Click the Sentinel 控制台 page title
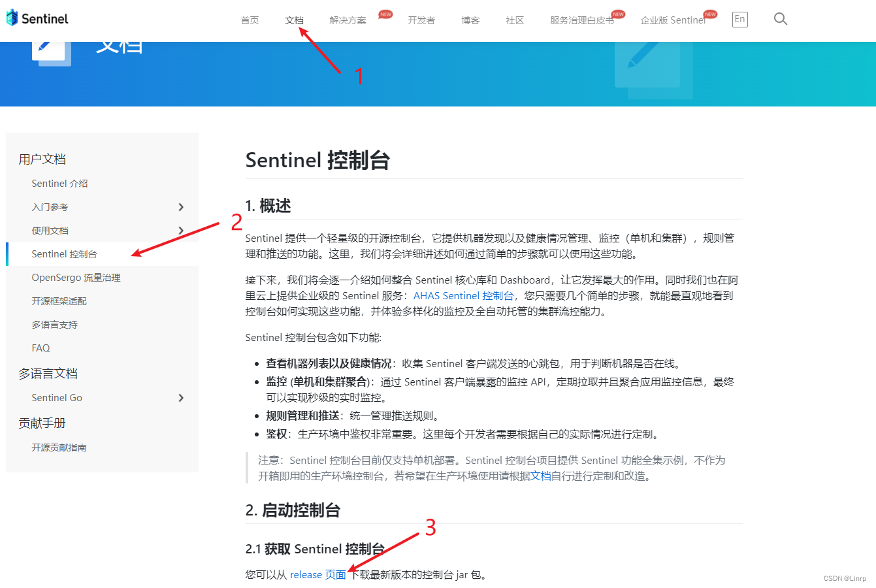This screenshot has width=876, height=588. pyautogui.click(x=317, y=160)
